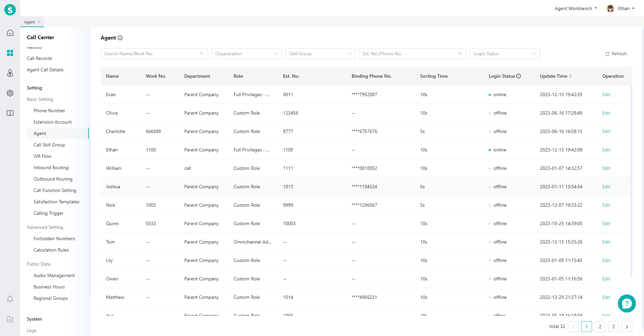Image resolution: width=644 pixels, height=336 pixels.
Task: Open Business Hours settings
Action: pyautogui.click(x=49, y=287)
